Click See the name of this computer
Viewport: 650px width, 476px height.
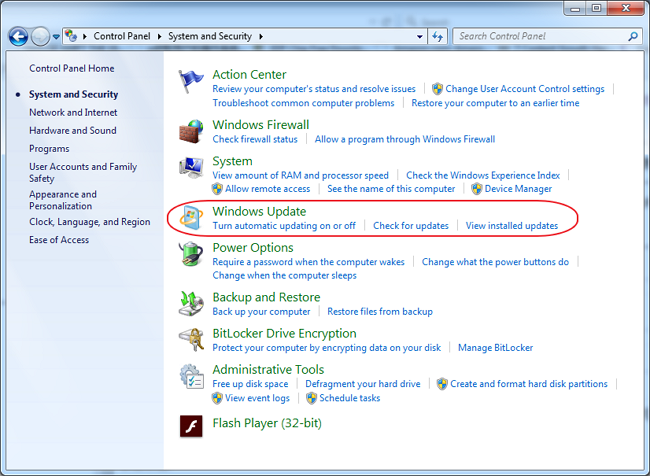pos(391,189)
